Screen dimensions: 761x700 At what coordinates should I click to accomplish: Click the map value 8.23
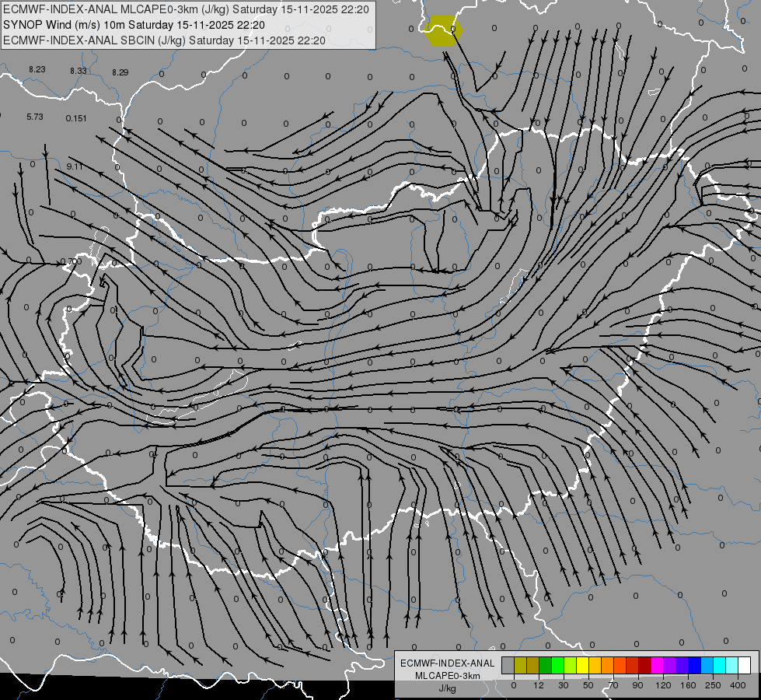(37, 69)
